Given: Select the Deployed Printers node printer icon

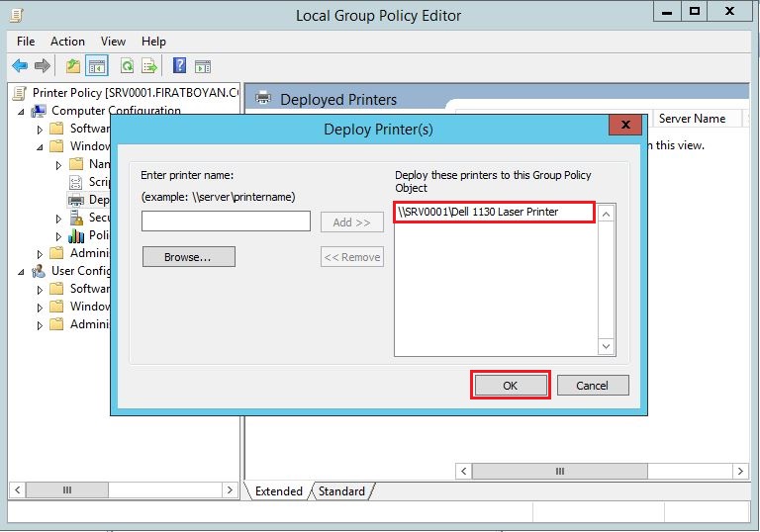Looking at the screenshot, I should (76, 200).
